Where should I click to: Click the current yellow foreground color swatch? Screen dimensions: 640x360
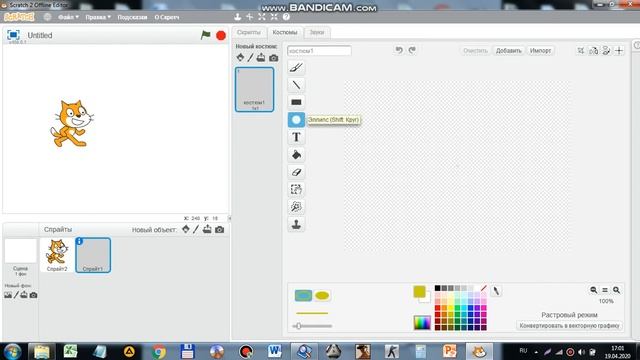[x=419, y=291]
